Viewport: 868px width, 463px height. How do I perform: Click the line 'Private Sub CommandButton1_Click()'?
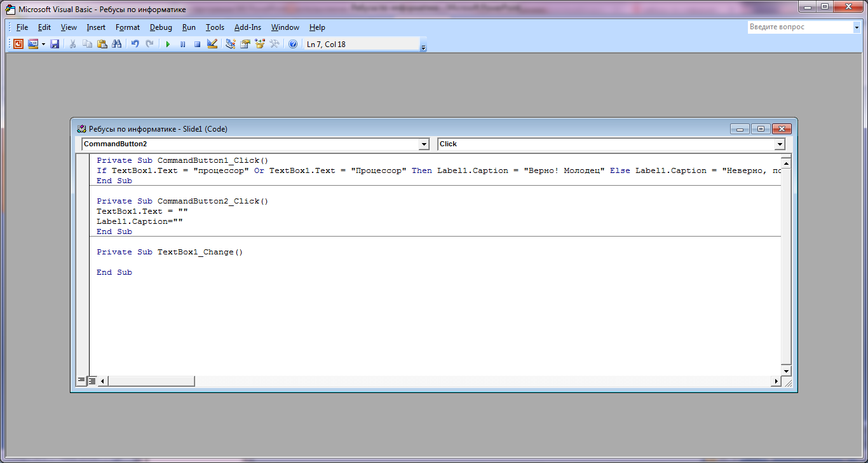183,160
